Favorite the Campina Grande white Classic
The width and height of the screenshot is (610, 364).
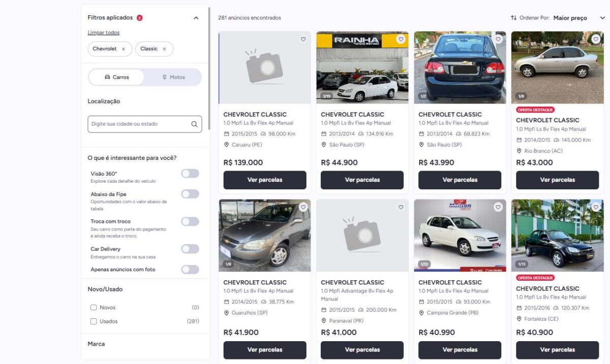pos(498,207)
